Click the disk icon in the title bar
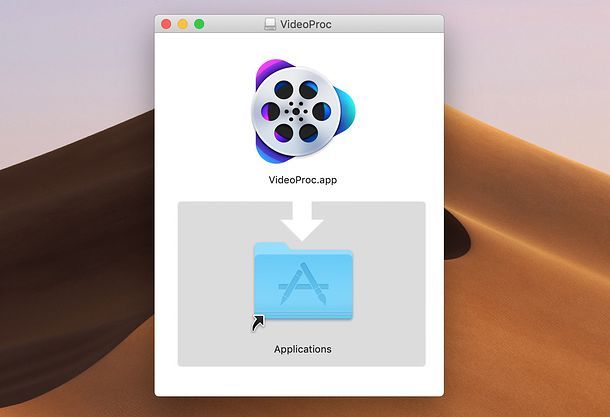610x417 pixels. point(270,24)
